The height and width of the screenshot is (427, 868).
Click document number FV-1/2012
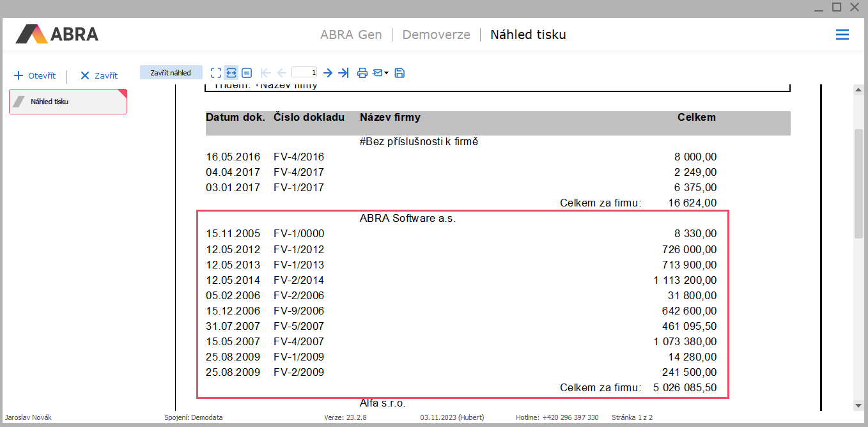pyautogui.click(x=298, y=249)
